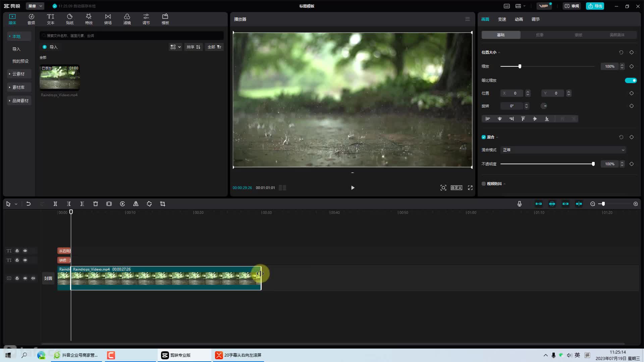Click the microphone record voiceover icon
Screen dimensions: 644x362
[520, 204]
